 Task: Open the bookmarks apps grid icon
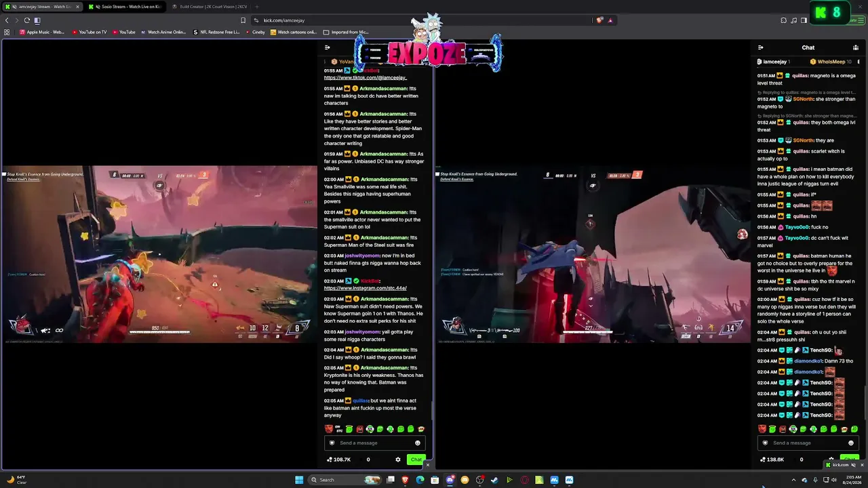click(7, 32)
